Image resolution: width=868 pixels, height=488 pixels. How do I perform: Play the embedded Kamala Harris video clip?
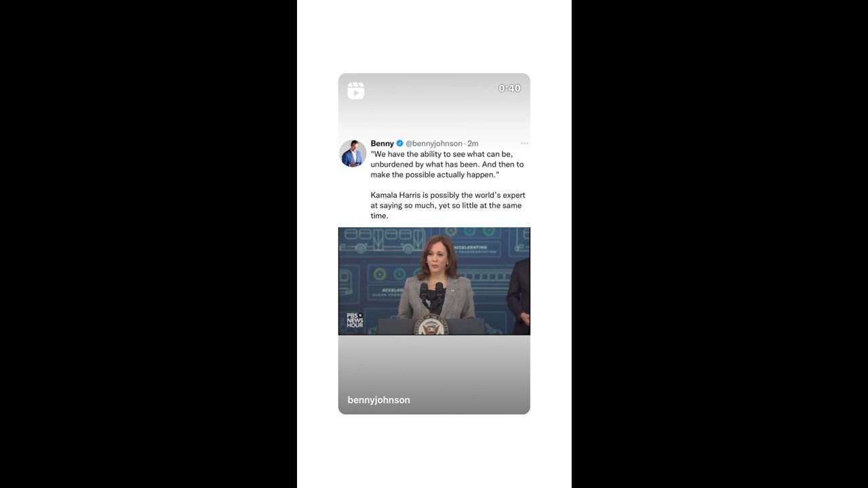434,281
